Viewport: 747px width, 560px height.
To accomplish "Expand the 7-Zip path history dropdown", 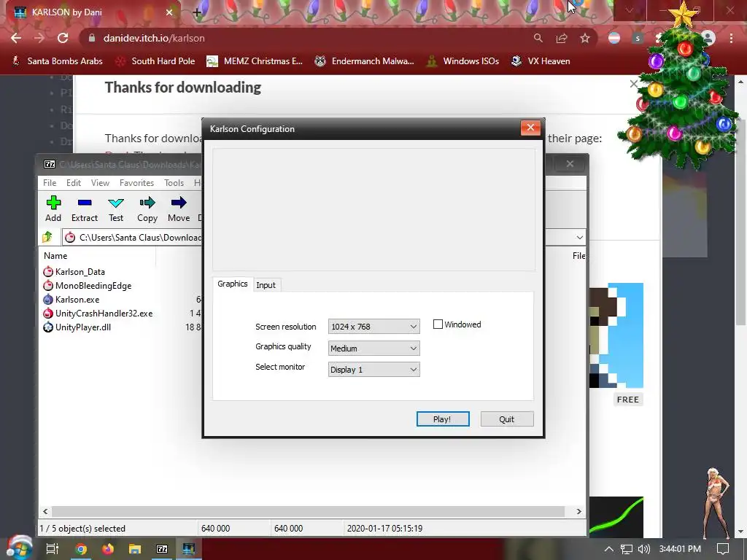I will tap(579, 237).
